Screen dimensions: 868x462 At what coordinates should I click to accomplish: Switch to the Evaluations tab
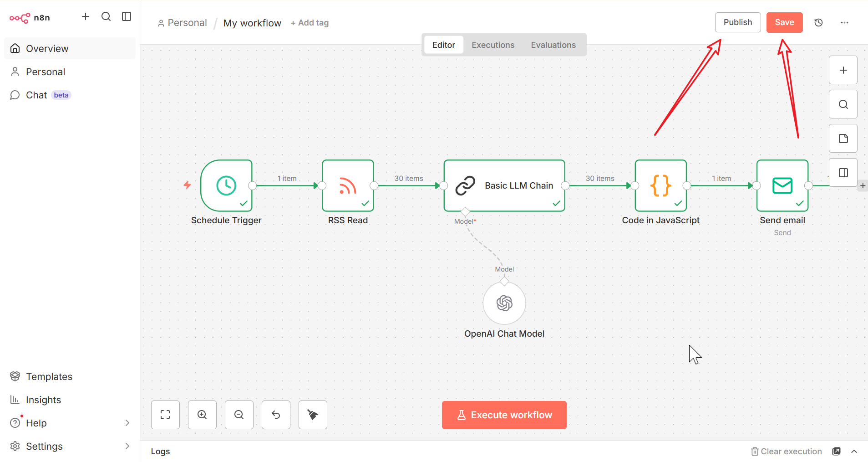click(x=553, y=45)
